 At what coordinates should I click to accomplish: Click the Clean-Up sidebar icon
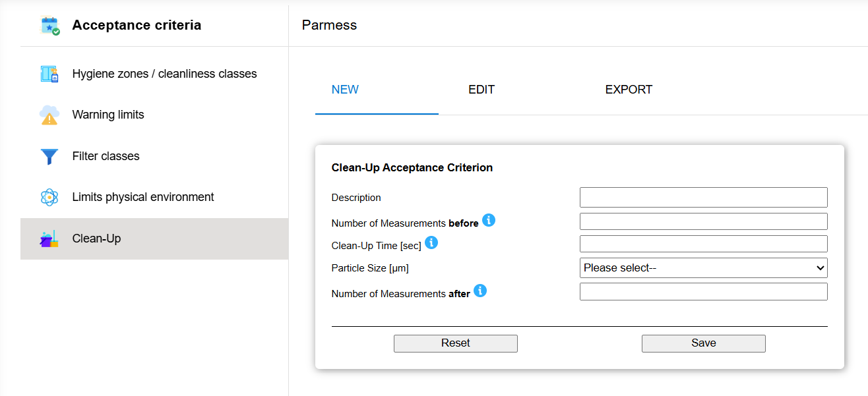pyautogui.click(x=48, y=239)
